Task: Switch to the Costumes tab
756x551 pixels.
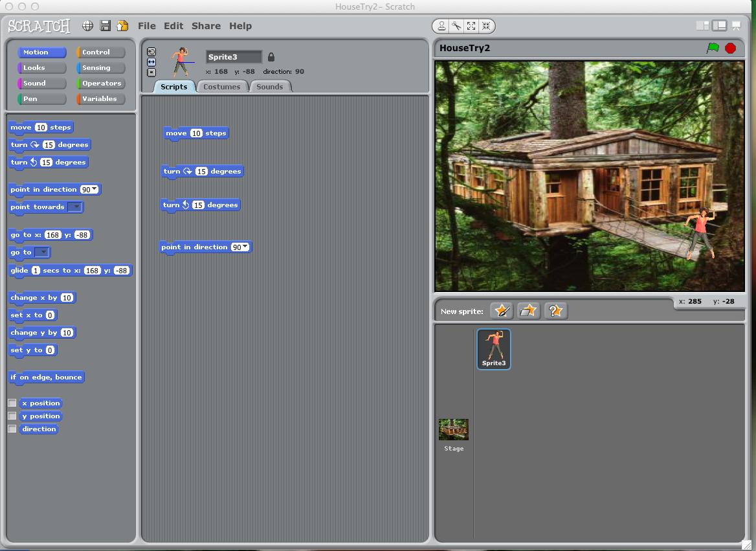Action: (221, 87)
